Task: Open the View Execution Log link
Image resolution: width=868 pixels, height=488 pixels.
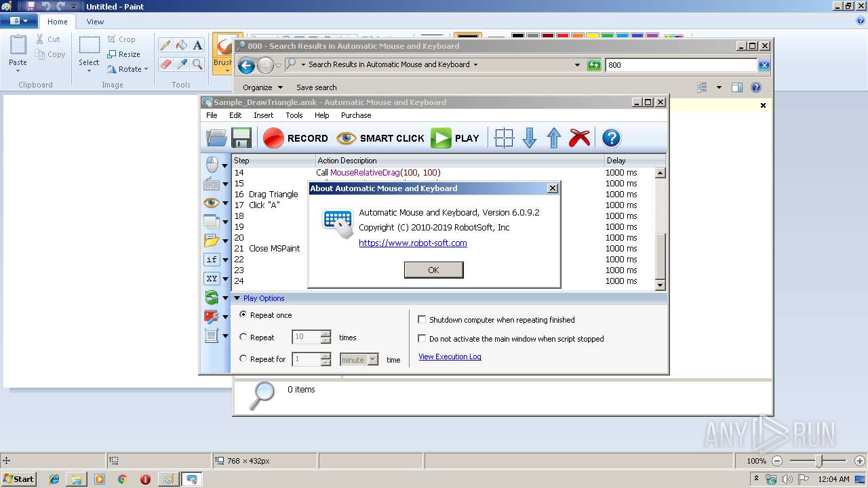Action: point(450,357)
